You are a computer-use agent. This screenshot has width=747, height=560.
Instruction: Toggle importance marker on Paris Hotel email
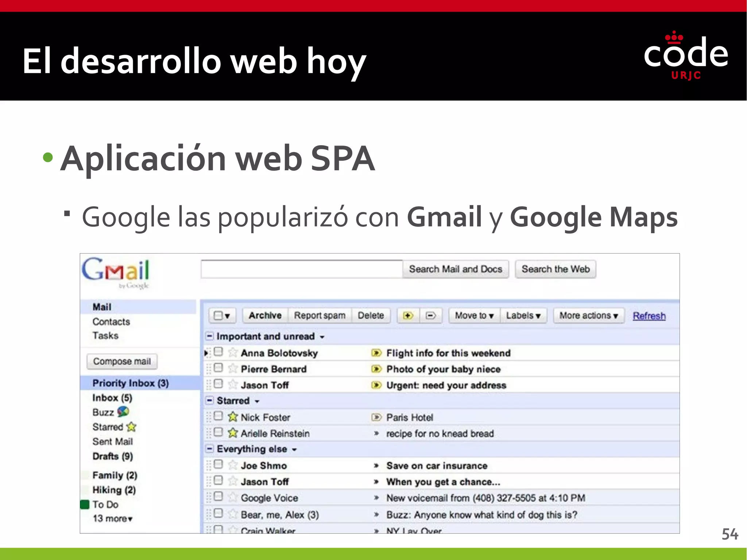[x=376, y=417]
